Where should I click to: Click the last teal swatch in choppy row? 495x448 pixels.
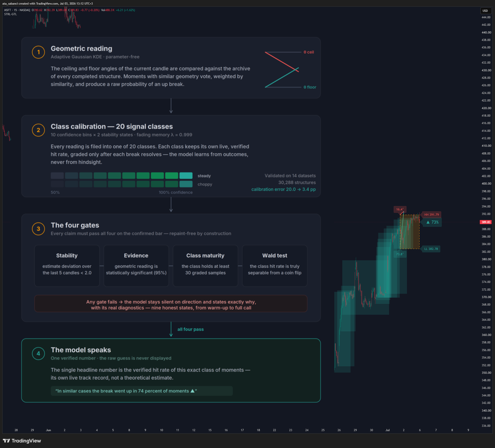186,184
